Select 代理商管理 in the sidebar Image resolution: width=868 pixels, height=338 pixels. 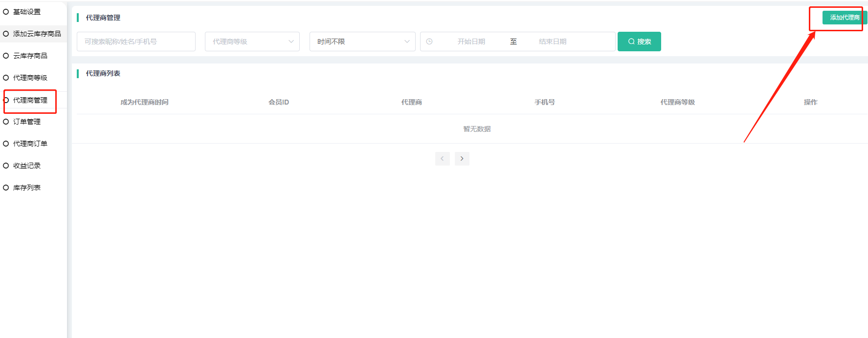tap(30, 100)
